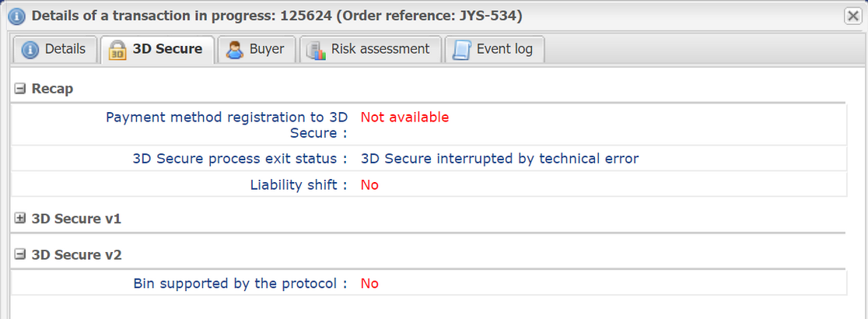Click the red "Not available" registration value
Screen dimensions: 868x319
[404, 117]
